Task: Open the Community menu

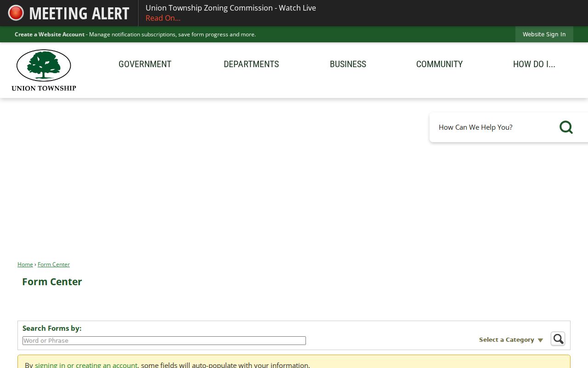Action: [x=439, y=64]
